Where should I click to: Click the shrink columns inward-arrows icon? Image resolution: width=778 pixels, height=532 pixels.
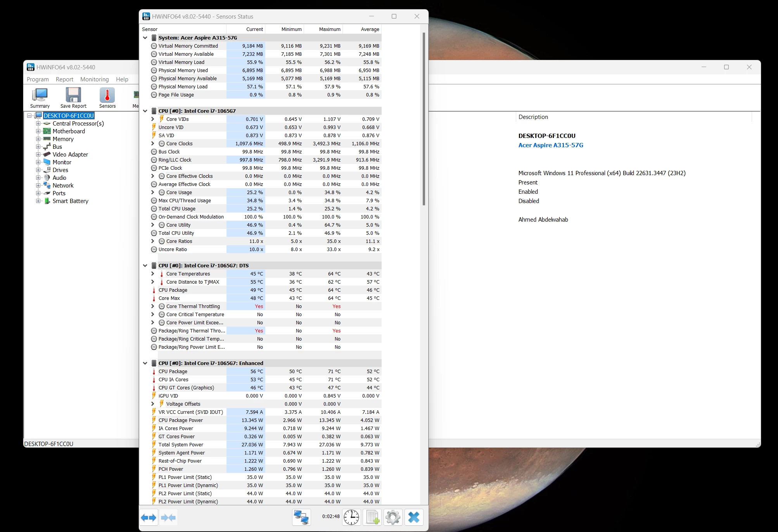pos(168,517)
